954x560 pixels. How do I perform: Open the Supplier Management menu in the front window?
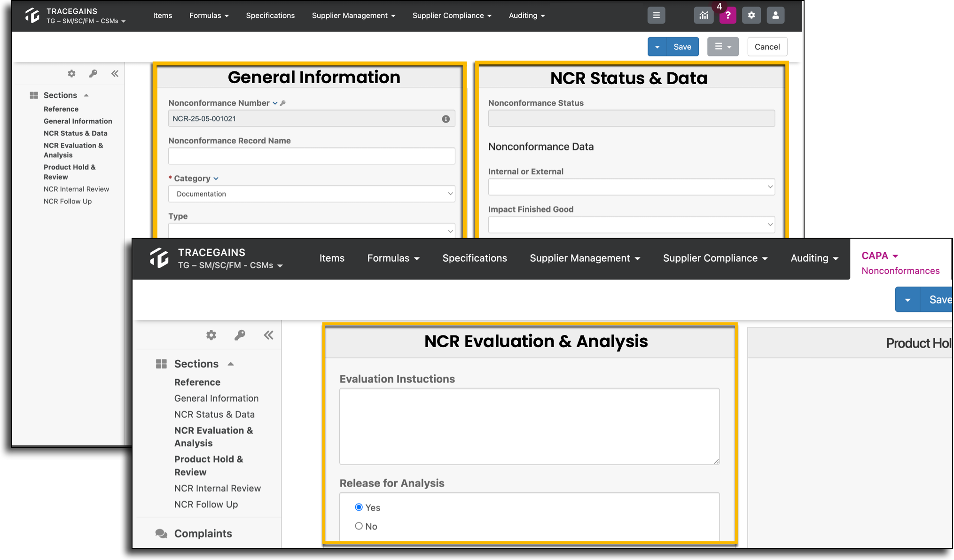click(x=585, y=258)
